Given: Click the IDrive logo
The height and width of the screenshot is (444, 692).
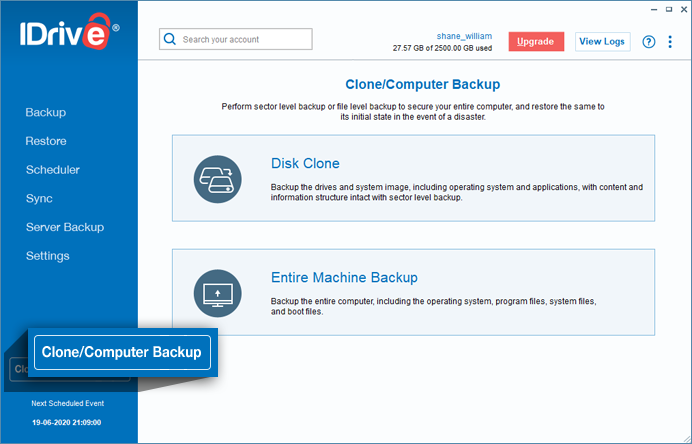Looking at the screenshot, I should [x=69, y=32].
